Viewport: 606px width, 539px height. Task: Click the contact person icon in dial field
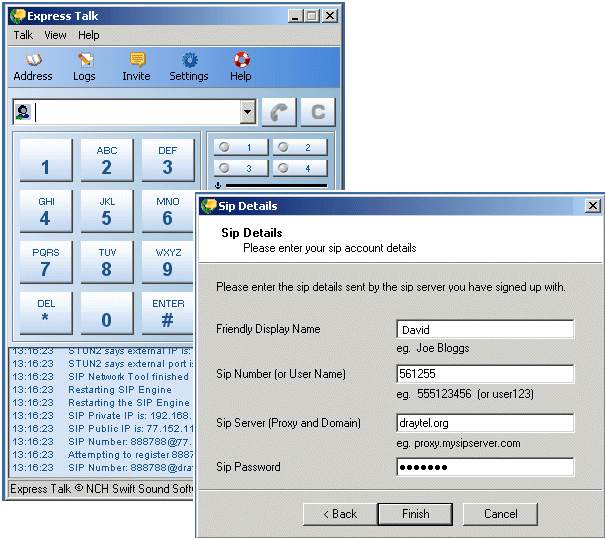point(23,112)
